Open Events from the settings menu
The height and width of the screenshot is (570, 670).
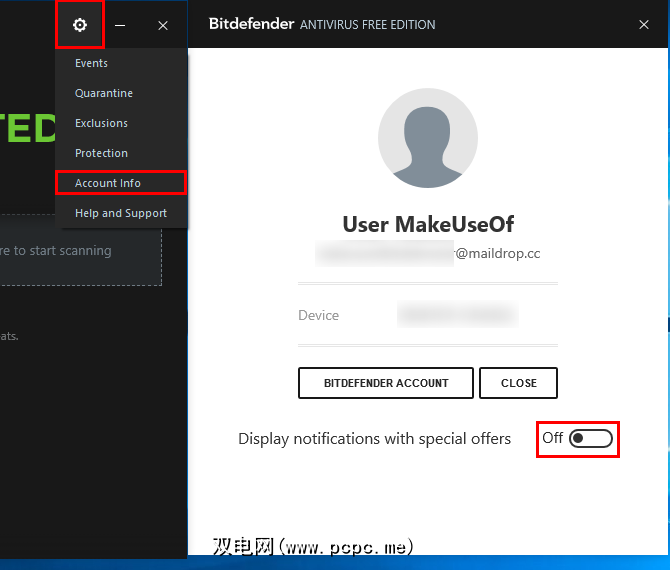click(x=91, y=63)
